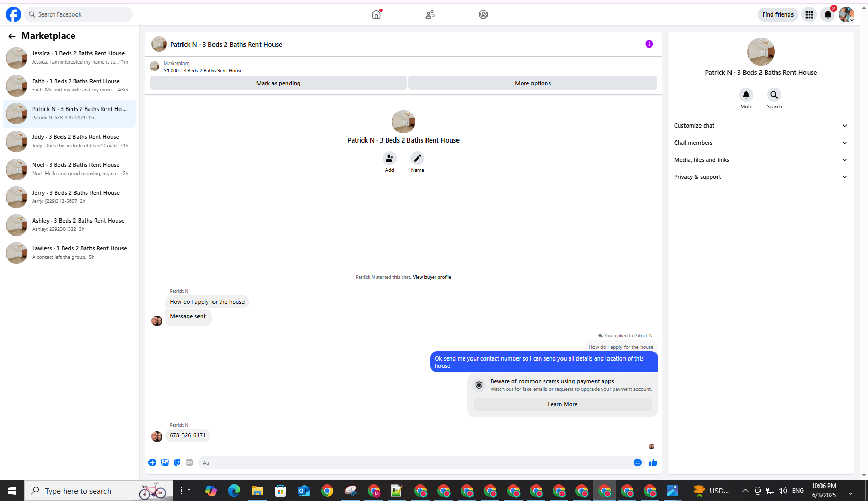Open the GIF picker in the composer
The width and height of the screenshot is (868, 501).
[190, 463]
